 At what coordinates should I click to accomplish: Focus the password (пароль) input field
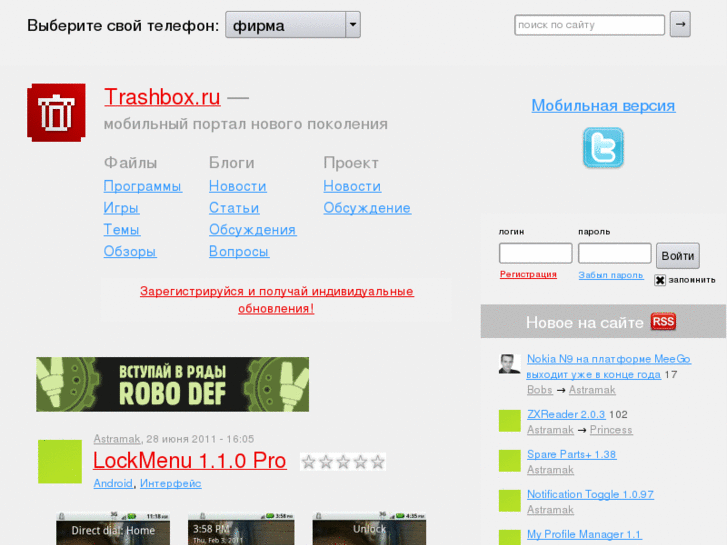pyautogui.click(x=614, y=253)
